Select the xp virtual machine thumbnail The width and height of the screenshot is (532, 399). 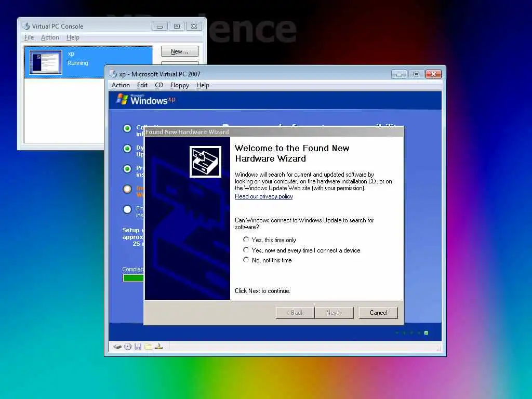coord(46,62)
